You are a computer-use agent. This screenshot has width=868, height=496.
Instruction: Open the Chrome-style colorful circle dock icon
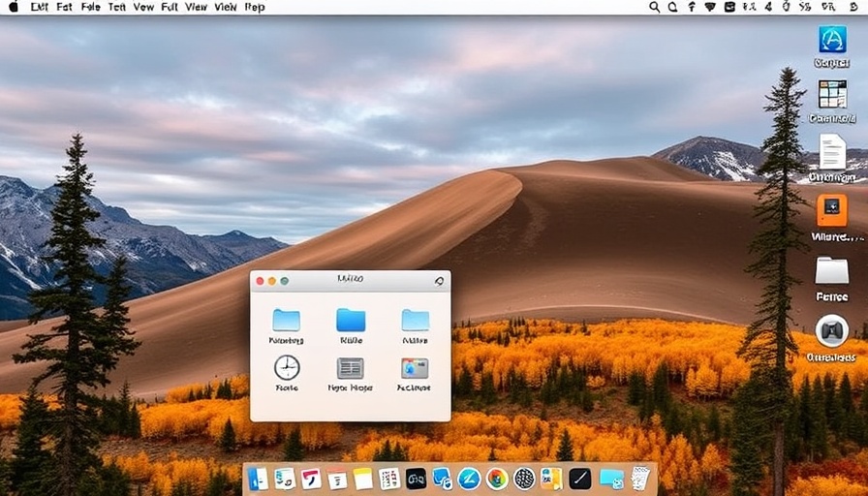(x=497, y=479)
